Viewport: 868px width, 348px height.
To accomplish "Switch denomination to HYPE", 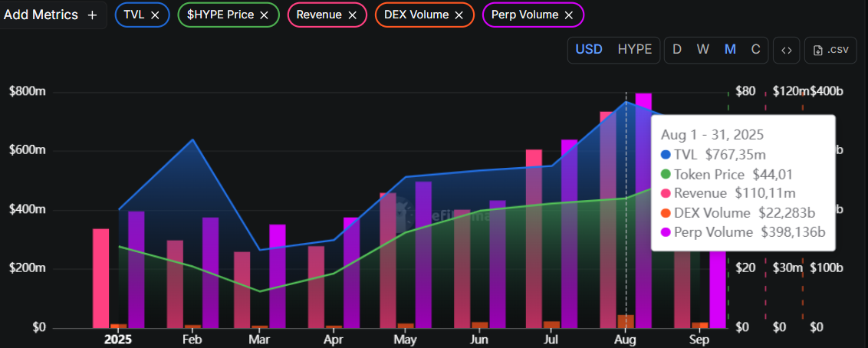I will pos(634,49).
